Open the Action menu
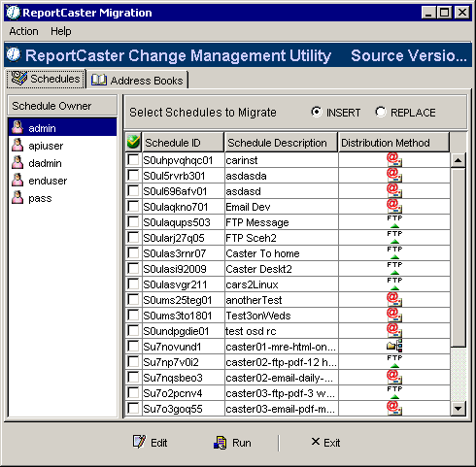The image size is (476, 467). click(23, 31)
